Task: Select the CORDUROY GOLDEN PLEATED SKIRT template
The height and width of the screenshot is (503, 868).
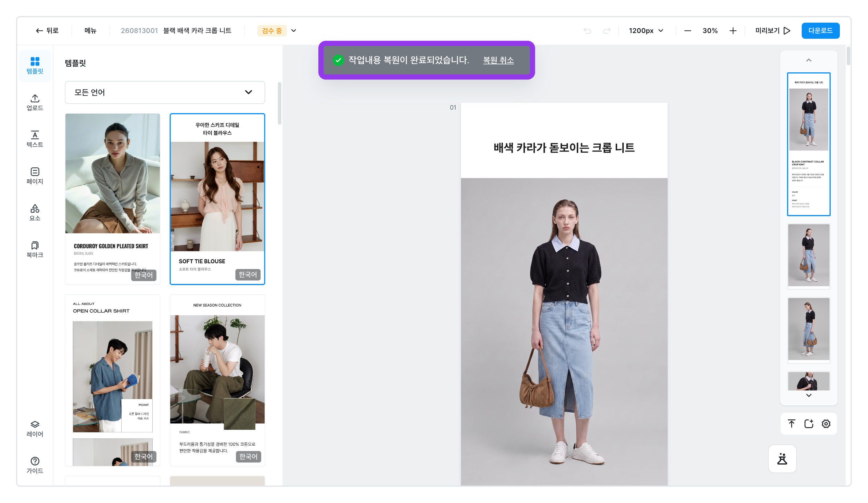Action: (113, 199)
